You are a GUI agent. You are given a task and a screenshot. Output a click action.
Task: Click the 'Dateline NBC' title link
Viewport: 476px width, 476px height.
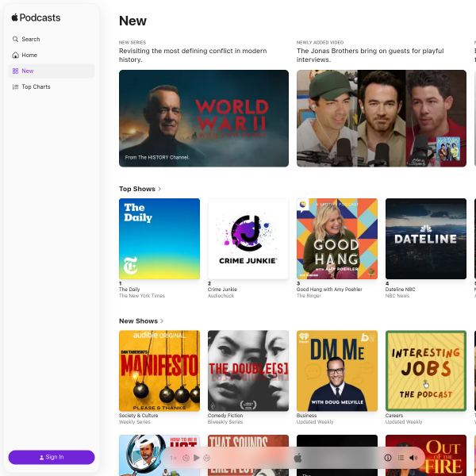(x=400, y=290)
